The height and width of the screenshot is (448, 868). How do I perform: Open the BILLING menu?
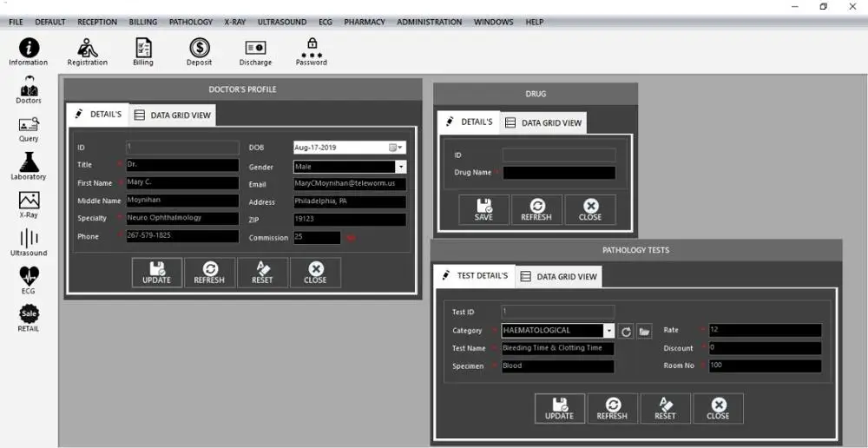(x=143, y=23)
